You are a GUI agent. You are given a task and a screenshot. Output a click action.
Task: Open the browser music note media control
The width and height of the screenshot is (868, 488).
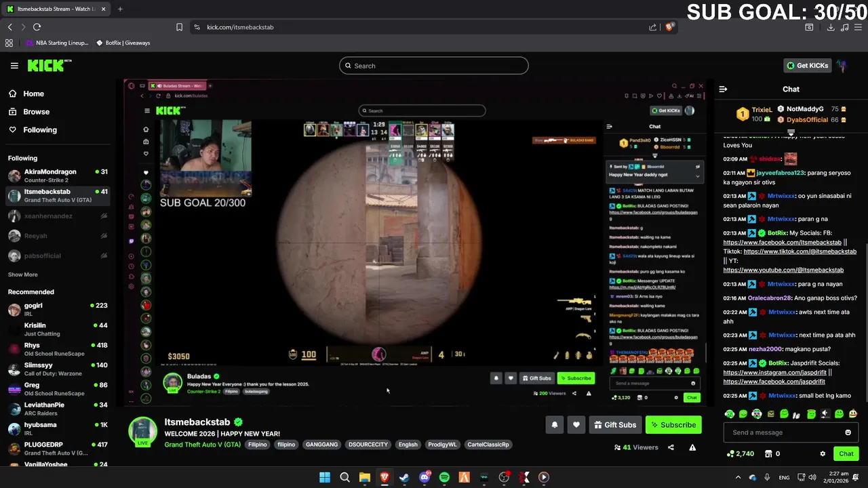844,27
